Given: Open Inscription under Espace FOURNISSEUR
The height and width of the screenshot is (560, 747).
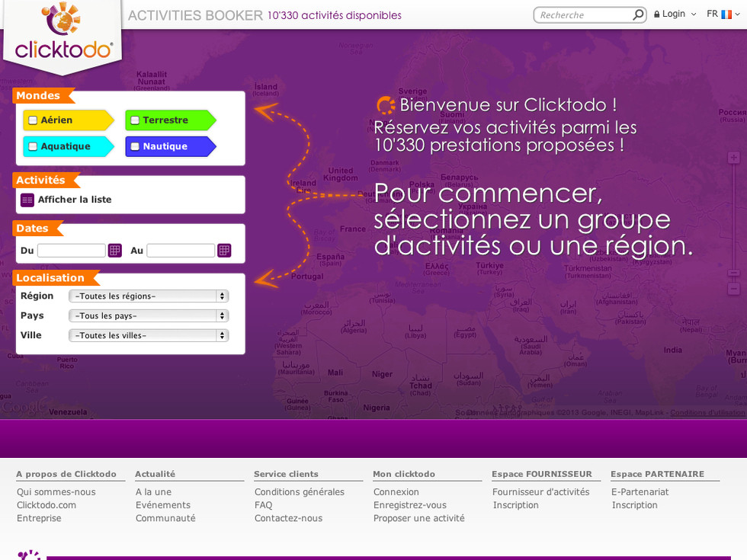Looking at the screenshot, I should pos(515,504).
